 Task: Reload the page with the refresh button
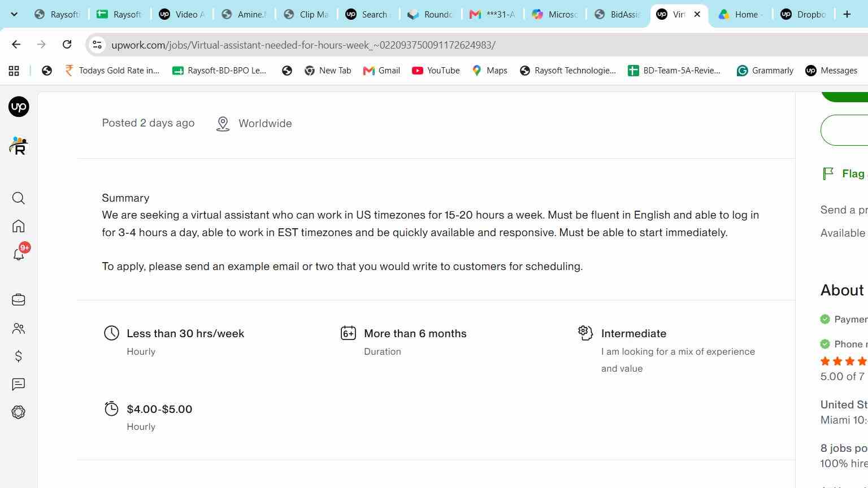pos(67,45)
